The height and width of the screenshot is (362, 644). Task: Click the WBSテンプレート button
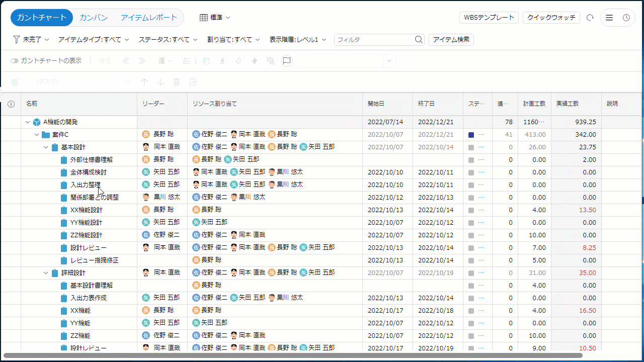click(x=489, y=18)
